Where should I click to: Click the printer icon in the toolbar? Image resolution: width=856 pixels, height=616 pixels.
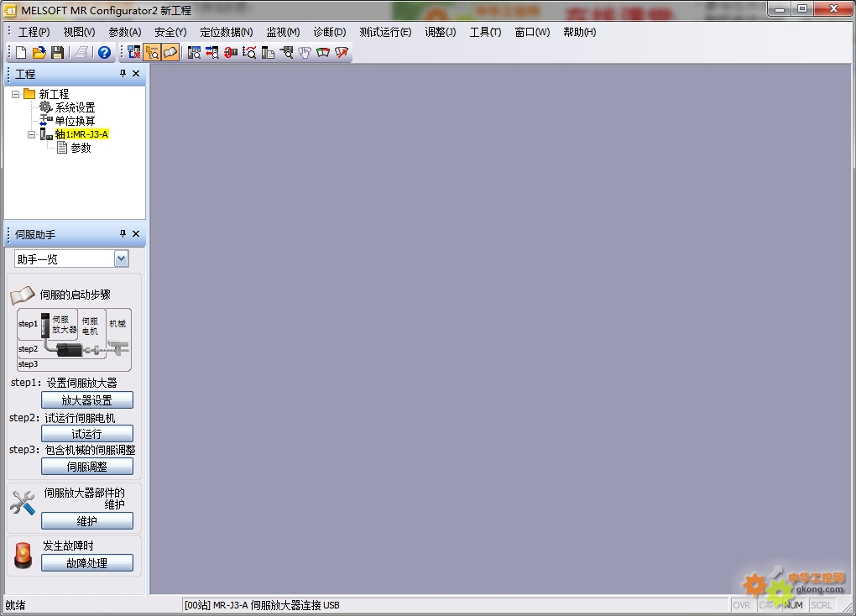81,52
